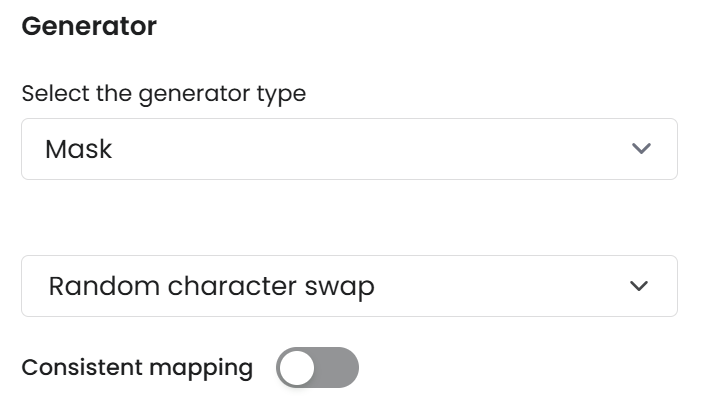Viewport: 707px width, 402px height.
Task: Click the 'Consistent mapping' label
Action: [x=137, y=367]
